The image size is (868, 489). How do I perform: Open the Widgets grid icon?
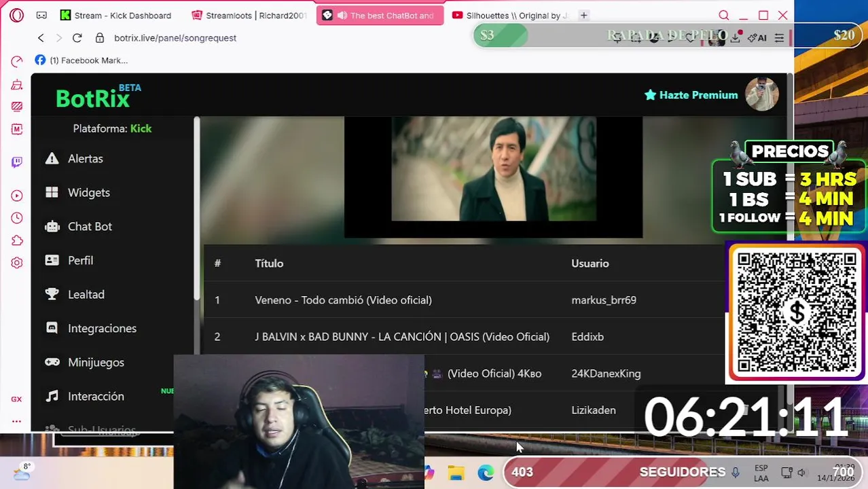(x=52, y=192)
